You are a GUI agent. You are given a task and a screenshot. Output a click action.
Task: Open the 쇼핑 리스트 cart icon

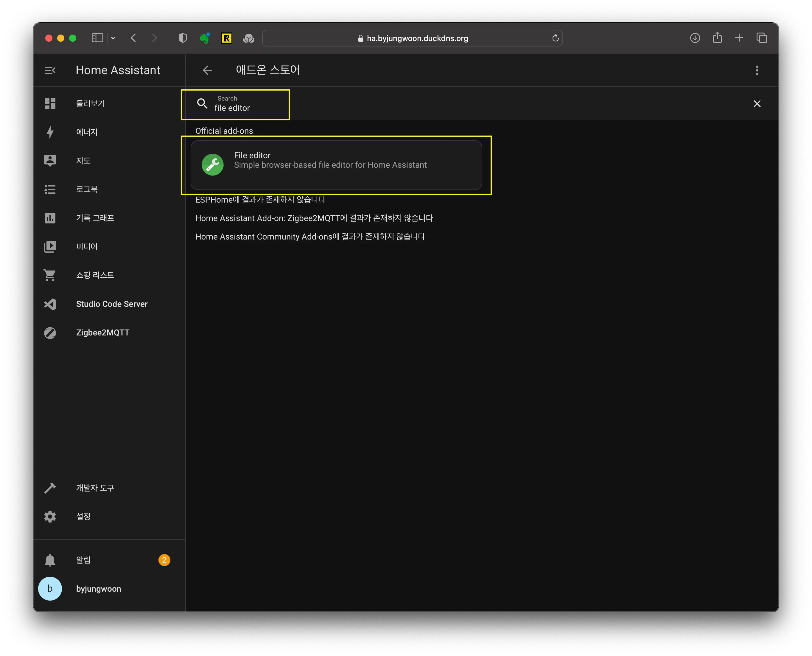pos(50,275)
